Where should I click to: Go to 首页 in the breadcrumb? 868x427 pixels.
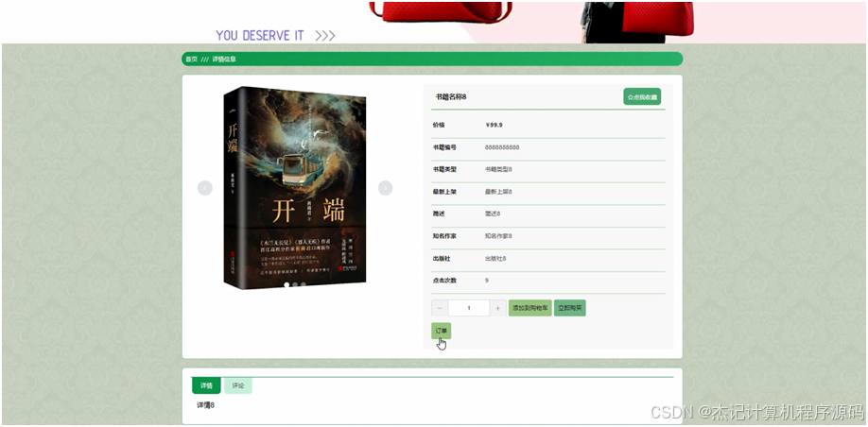tap(191, 59)
